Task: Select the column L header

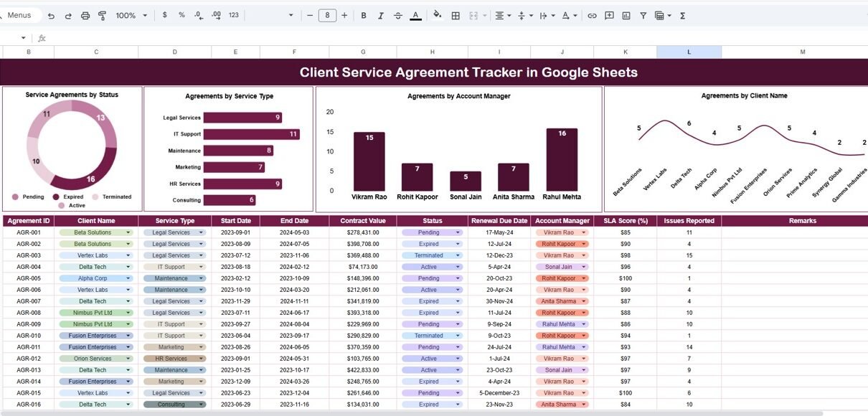Action: click(x=689, y=52)
